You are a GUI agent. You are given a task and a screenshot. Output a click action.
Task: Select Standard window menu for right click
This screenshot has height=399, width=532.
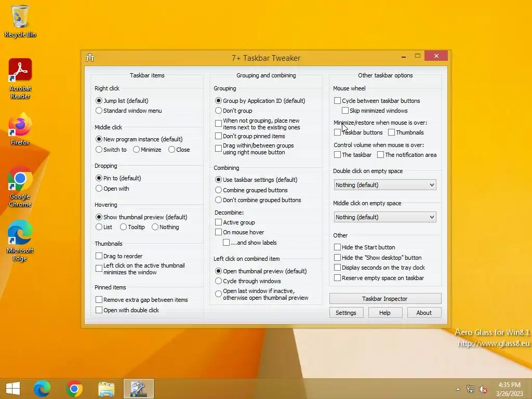click(x=129, y=111)
